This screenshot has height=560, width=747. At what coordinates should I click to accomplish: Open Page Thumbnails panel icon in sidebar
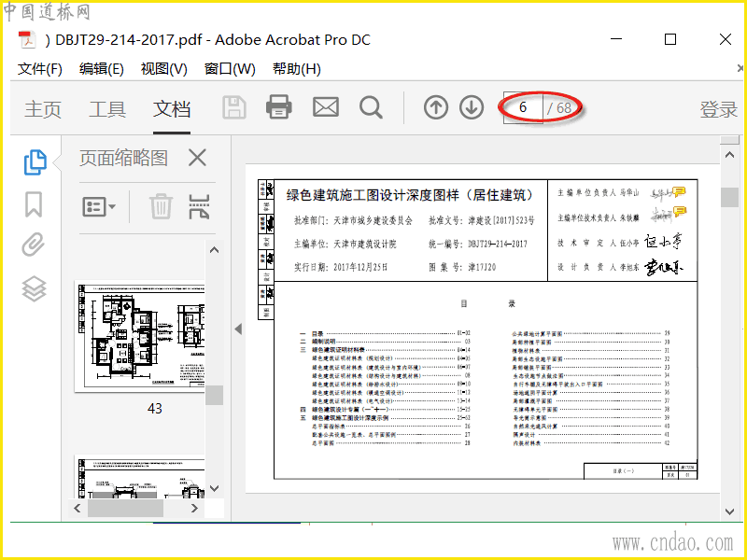pos(35,161)
